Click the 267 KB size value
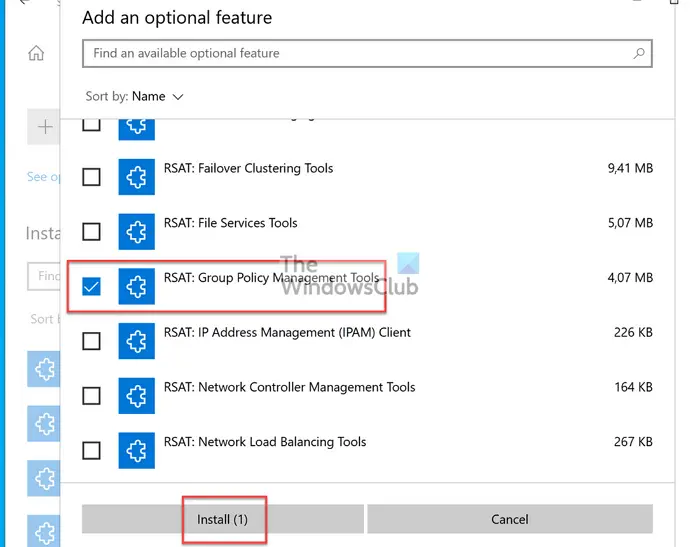700x547 pixels. coord(633,442)
